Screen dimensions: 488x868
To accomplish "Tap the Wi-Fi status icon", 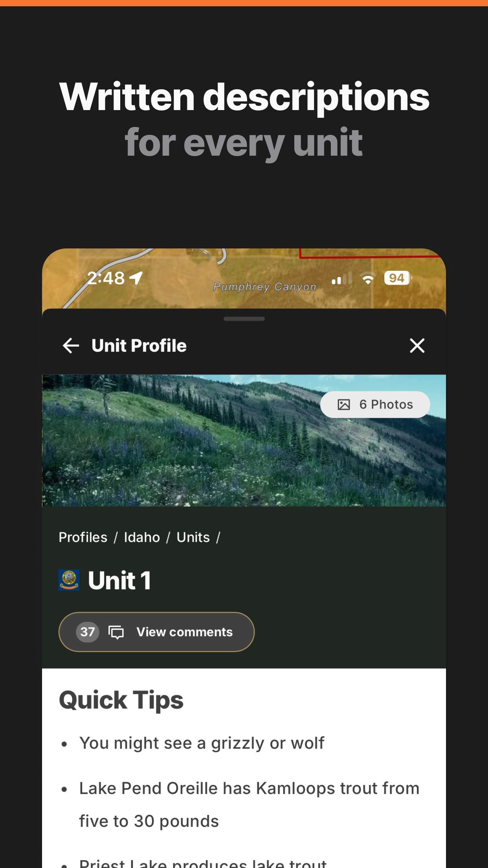I will click(x=368, y=278).
